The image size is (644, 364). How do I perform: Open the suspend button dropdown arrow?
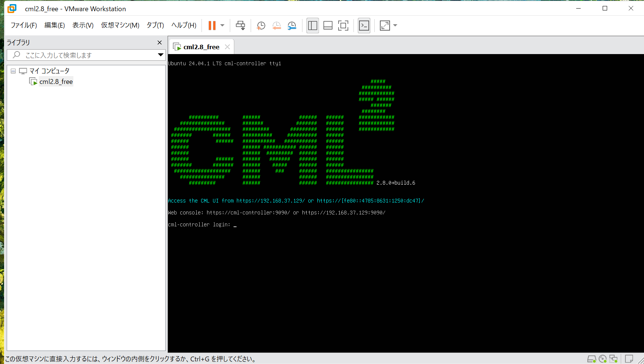(222, 25)
